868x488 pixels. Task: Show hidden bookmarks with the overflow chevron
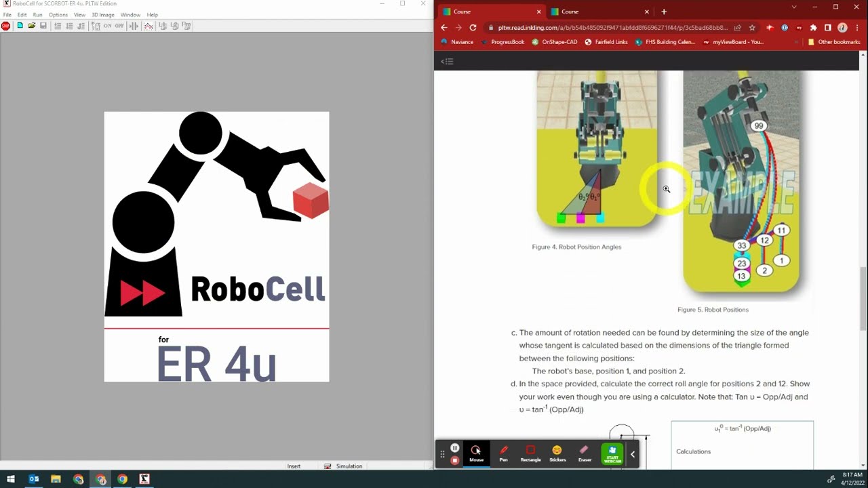[x=796, y=42]
